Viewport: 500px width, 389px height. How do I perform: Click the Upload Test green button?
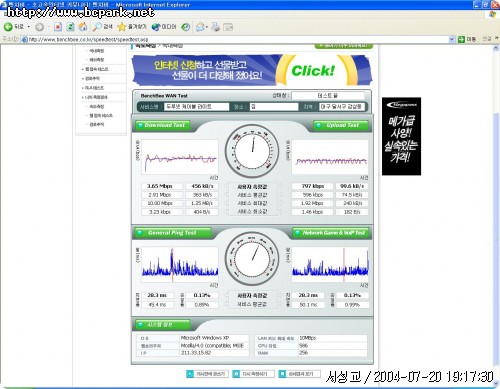[341, 125]
